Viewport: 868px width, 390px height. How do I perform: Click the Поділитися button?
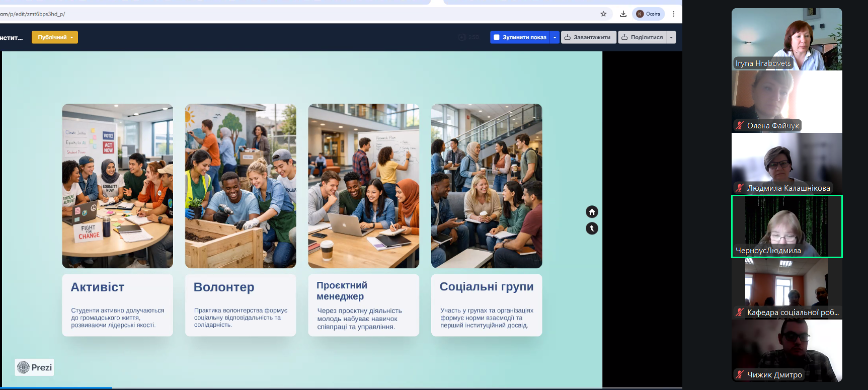(642, 37)
